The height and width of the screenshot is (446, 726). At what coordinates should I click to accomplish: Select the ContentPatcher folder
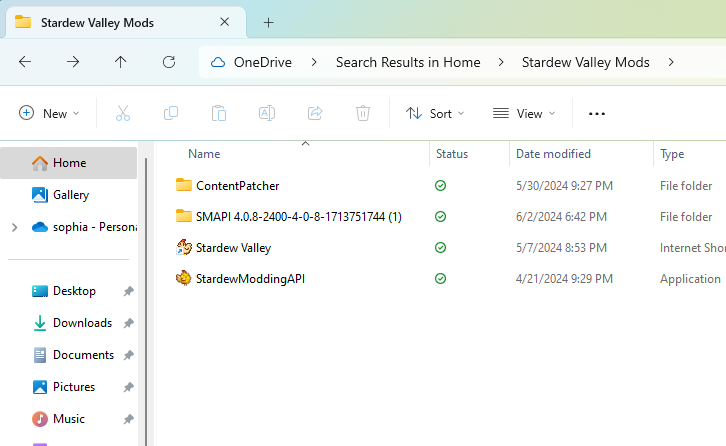tap(237, 185)
